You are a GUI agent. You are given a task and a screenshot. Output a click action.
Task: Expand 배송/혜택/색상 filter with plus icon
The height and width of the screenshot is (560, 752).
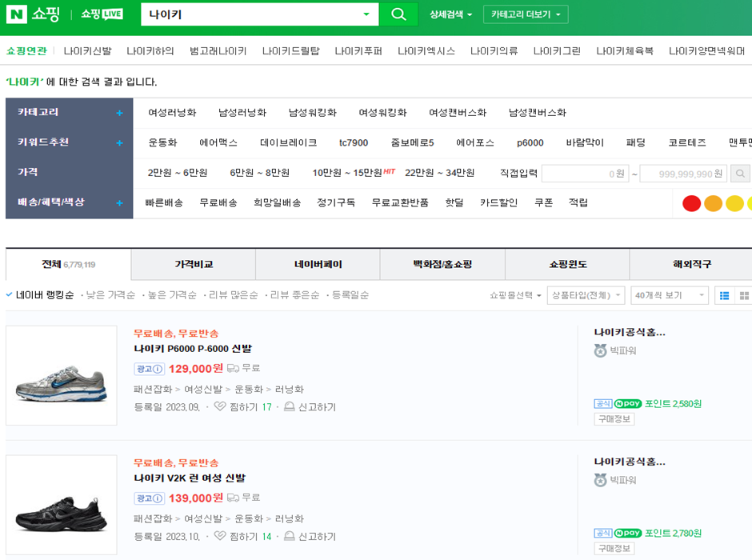tap(119, 203)
